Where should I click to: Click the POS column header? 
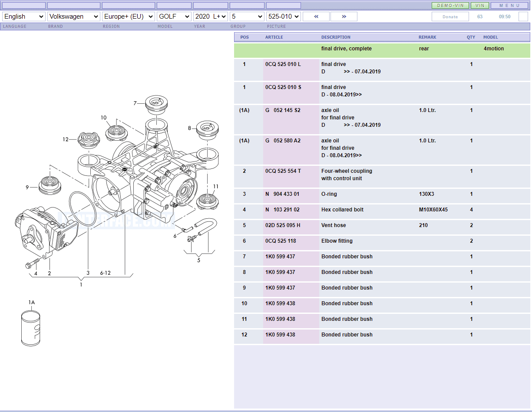[x=245, y=37]
